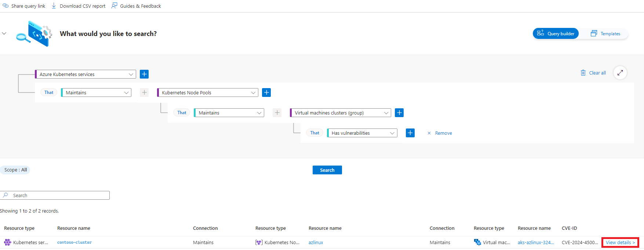
Task: Click the grey plus beside first Maintains
Action: 144,93
